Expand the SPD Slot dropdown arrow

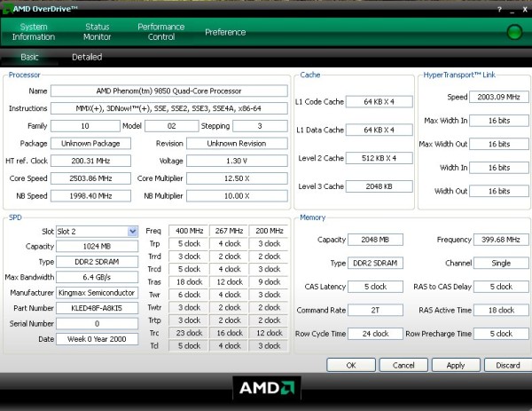(132, 232)
